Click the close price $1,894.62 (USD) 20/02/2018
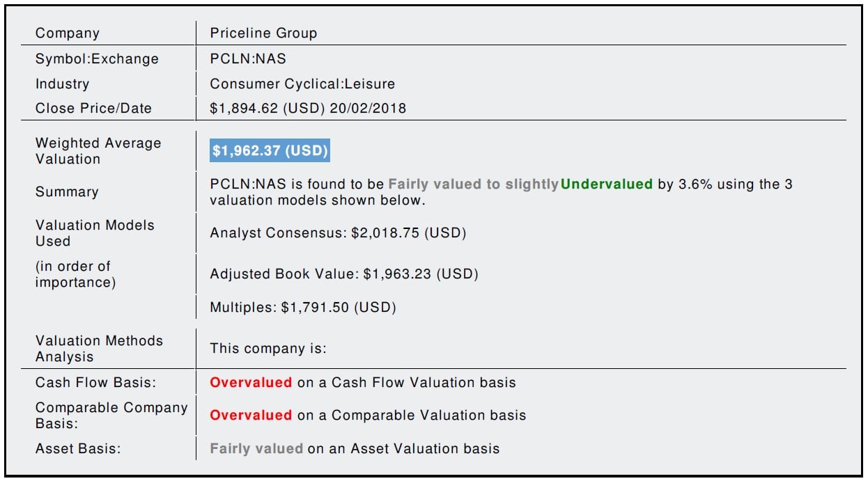The image size is (868, 481). coord(308,109)
